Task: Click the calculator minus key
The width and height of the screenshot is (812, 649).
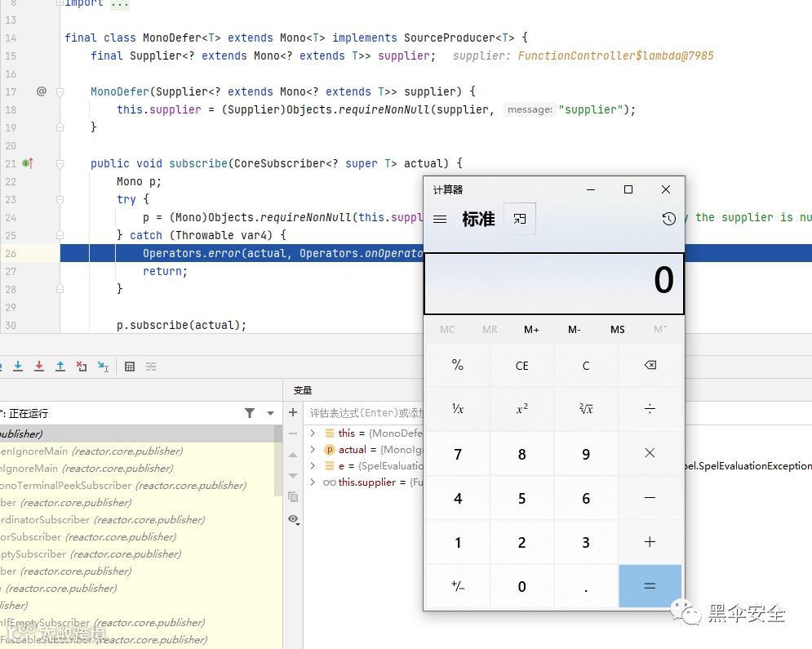Action: tap(650, 498)
